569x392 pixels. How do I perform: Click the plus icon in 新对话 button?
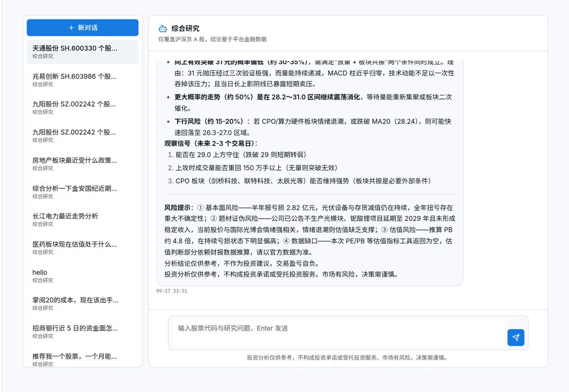71,27
